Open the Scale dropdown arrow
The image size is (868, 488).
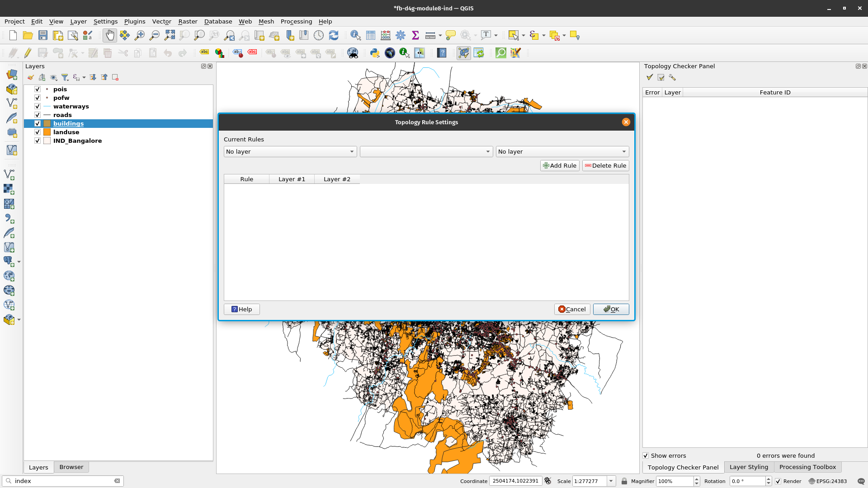point(611,481)
